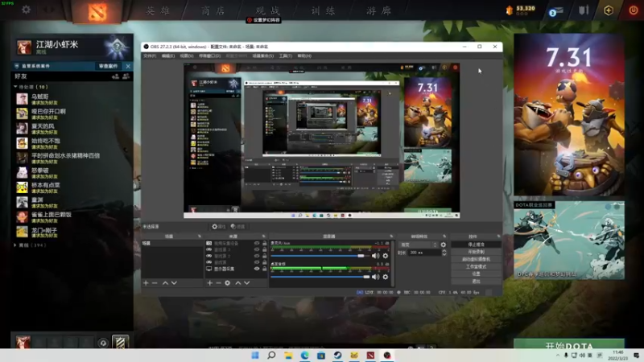Click the 7.31 gameplay update banner
The height and width of the screenshot is (362, 644).
click(569, 115)
